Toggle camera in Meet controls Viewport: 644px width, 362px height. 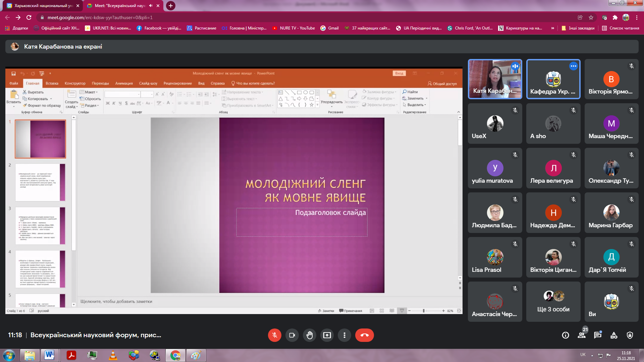point(292,335)
